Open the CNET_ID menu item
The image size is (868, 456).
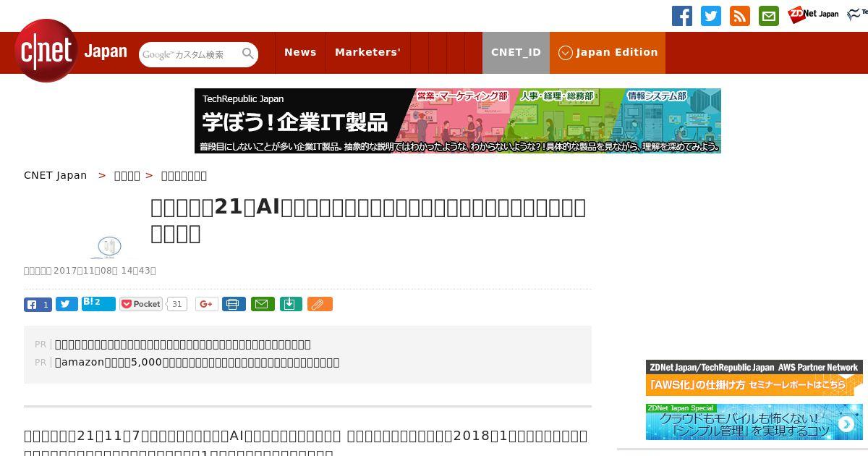coord(516,52)
